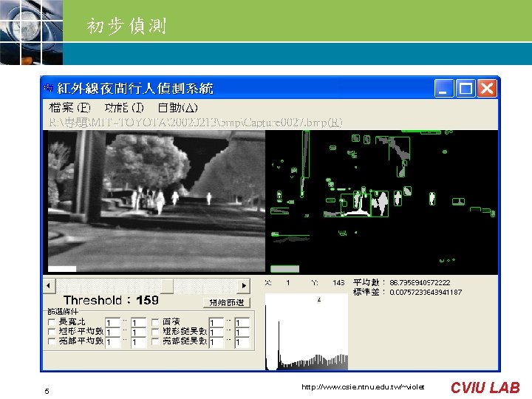Click the 長寬比 minimum value field

pyautogui.click(x=112, y=322)
